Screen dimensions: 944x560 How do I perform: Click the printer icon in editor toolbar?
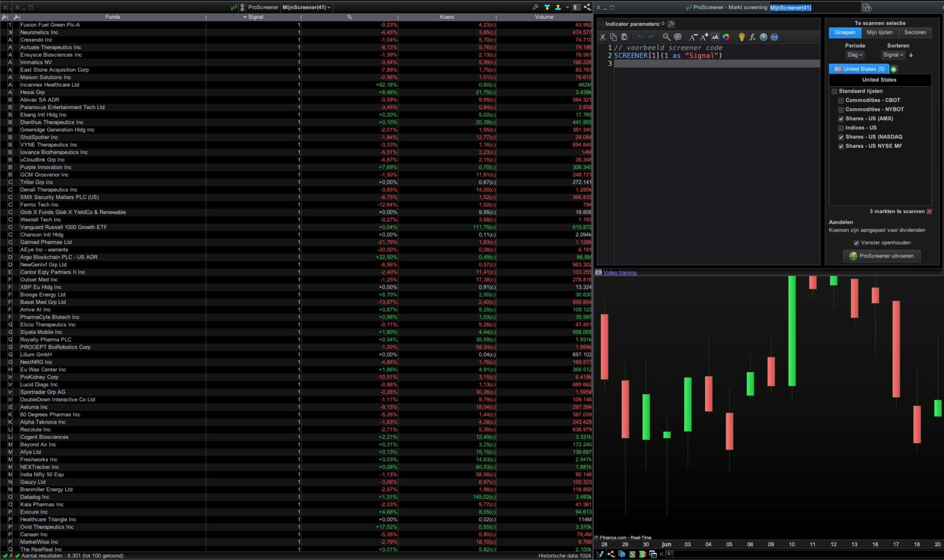tap(774, 37)
